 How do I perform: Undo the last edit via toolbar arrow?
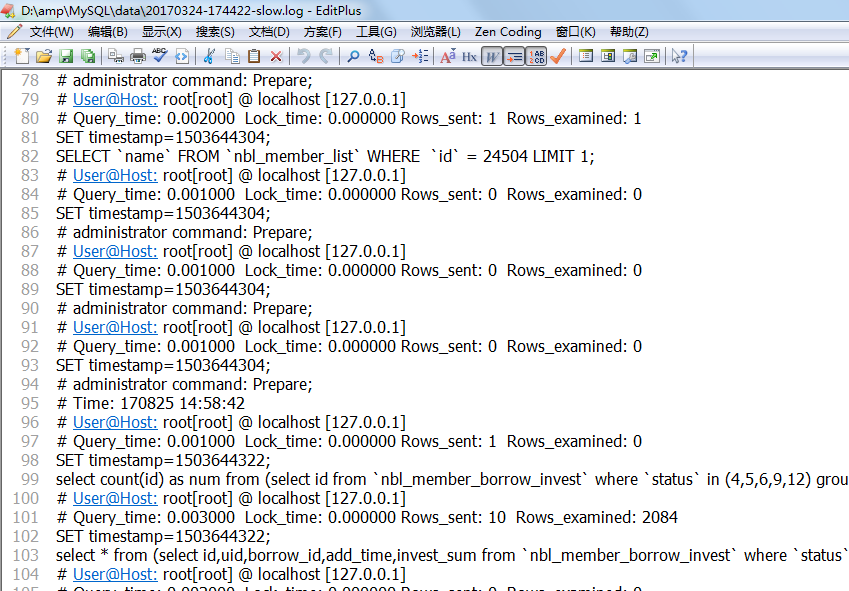304,56
